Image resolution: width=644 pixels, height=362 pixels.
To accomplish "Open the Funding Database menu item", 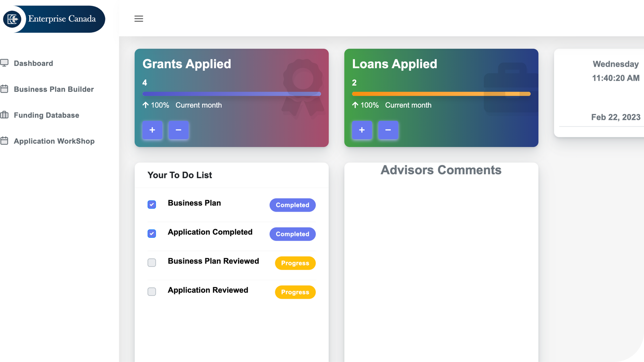I will [x=46, y=115].
